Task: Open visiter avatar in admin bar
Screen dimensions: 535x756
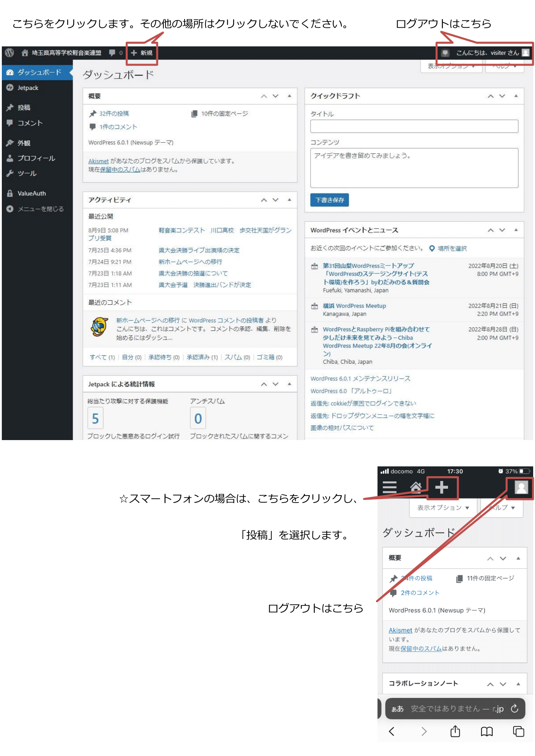Action: pyautogui.click(x=525, y=53)
